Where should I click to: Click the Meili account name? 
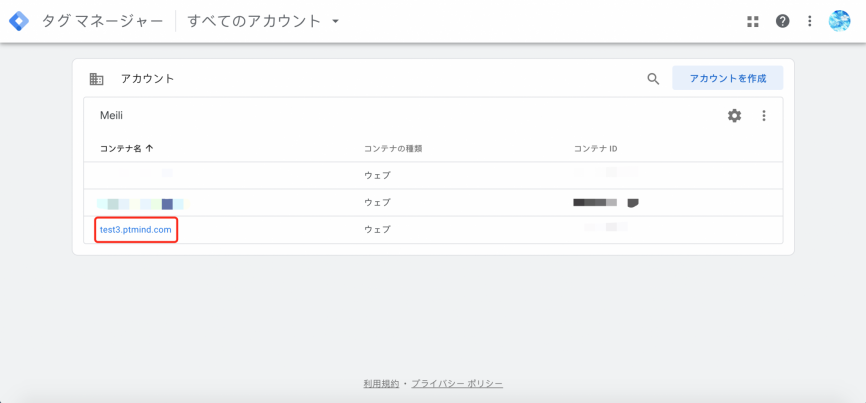pyautogui.click(x=111, y=115)
